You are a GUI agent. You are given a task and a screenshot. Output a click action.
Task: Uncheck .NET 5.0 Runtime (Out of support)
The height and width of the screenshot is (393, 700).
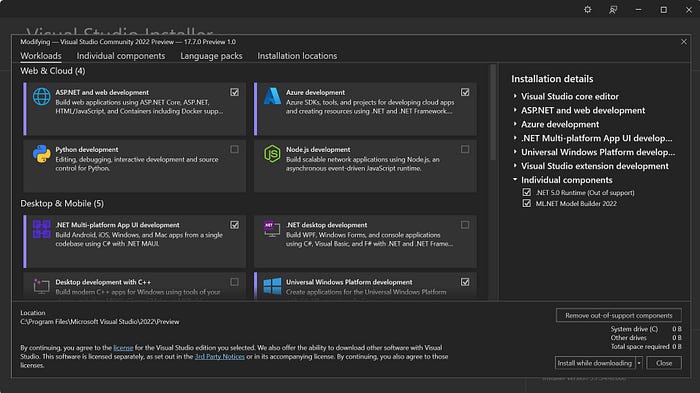click(527, 192)
